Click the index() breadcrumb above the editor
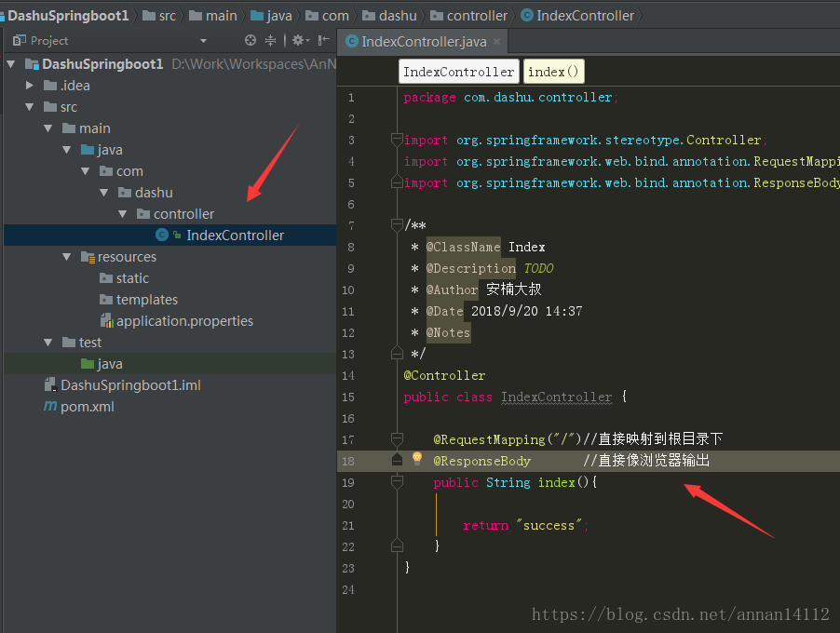The height and width of the screenshot is (633, 840). pos(553,72)
